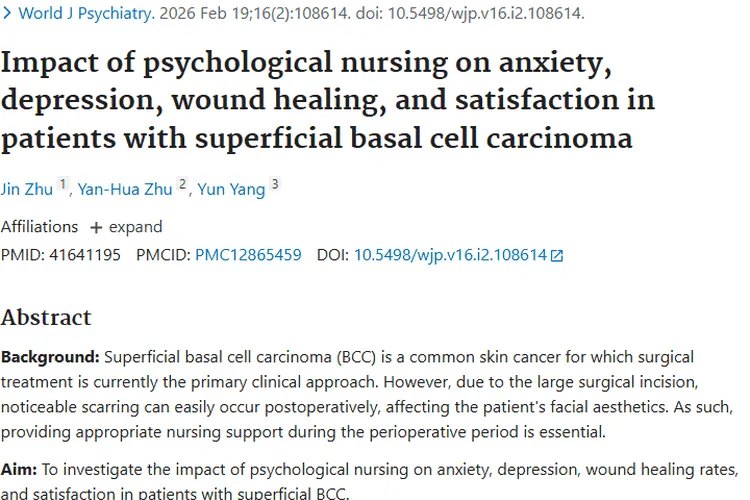750x500 pixels.
Task: Open the PMC12865459 PMCID link
Action: 248,255
